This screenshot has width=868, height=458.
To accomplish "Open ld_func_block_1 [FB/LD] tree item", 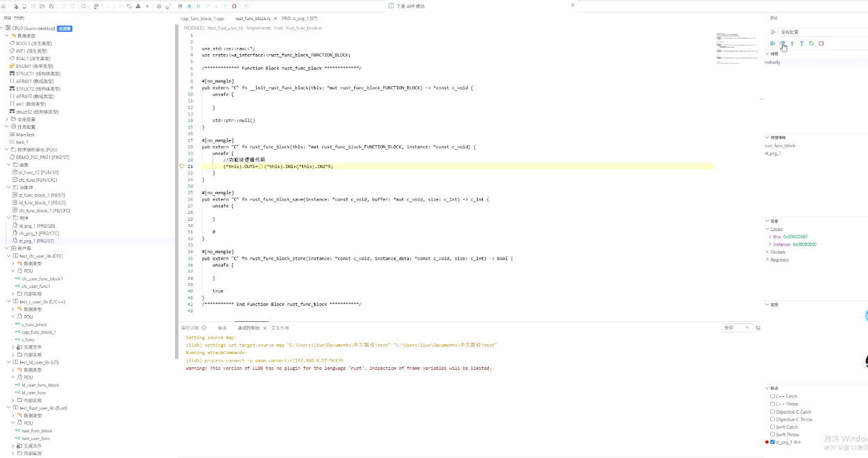I will (x=42, y=203).
